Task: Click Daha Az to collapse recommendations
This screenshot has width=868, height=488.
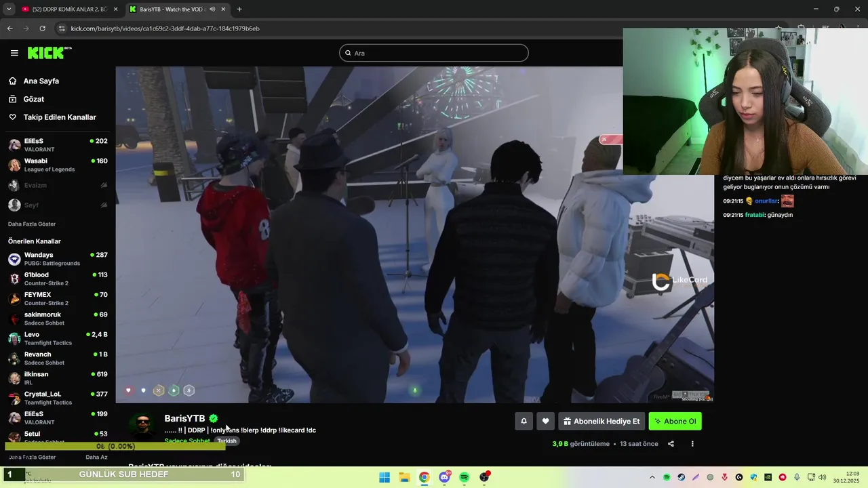Action: 96,457
